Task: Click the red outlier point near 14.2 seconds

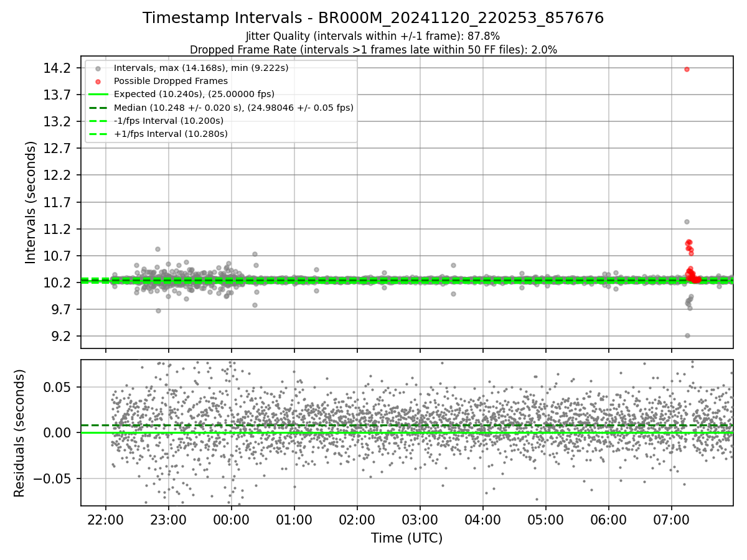Action: pyautogui.click(x=687, y=69)
